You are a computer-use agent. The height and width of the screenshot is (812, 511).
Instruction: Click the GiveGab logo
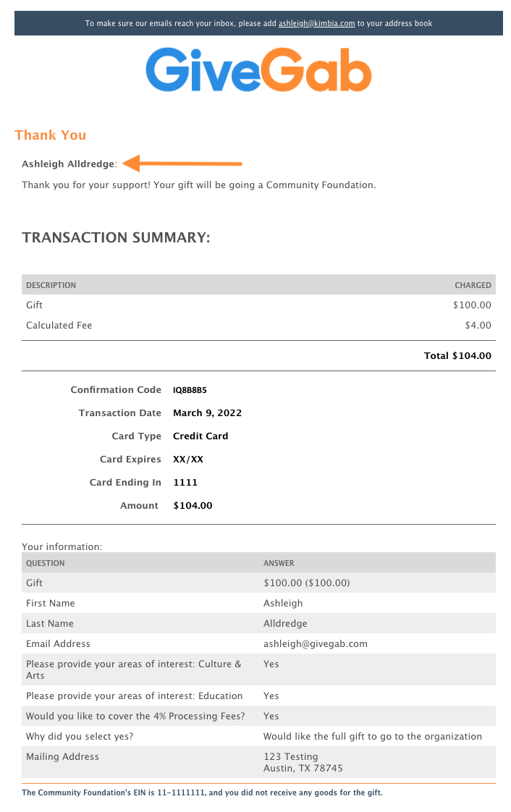tap(258, 69)
